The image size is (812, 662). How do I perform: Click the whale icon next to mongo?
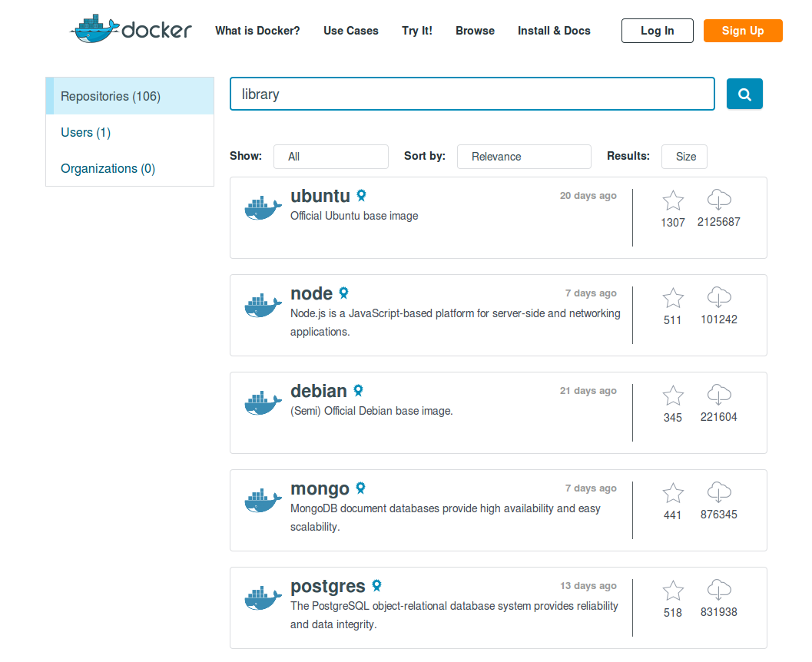[x=263, y=501]
